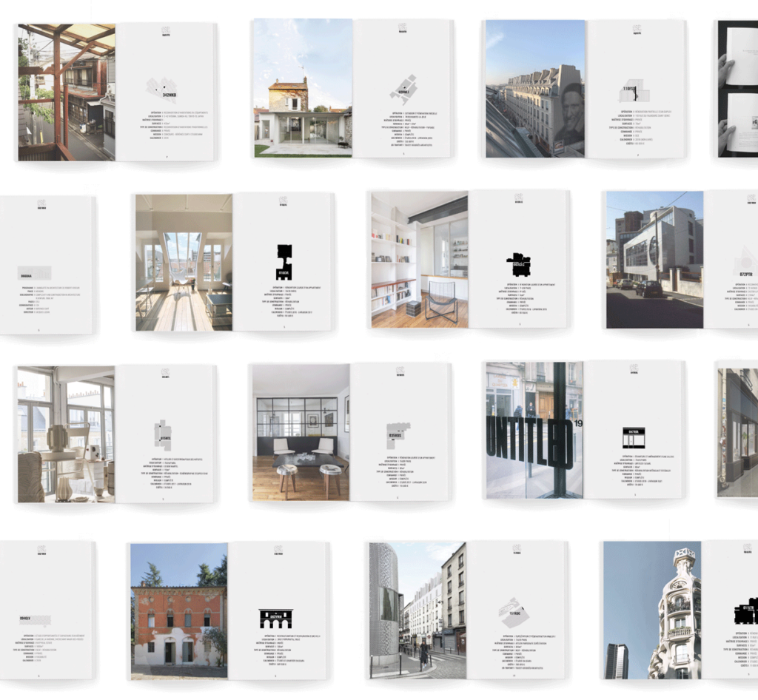
Task: Open the perforated metal facade street photo
Action: (417, 610)
